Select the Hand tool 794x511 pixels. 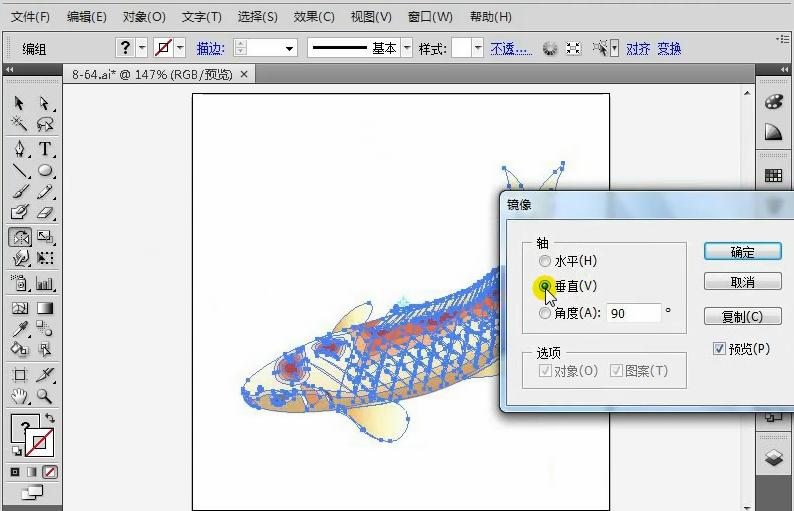coord(19,397)
